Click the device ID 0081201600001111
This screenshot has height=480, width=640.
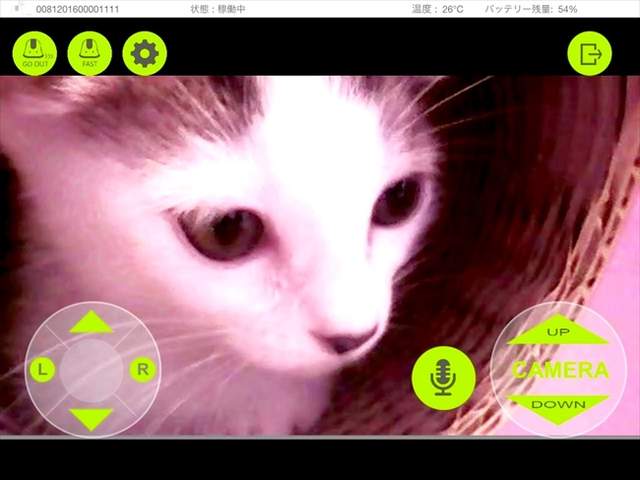[x=78, y=9]
